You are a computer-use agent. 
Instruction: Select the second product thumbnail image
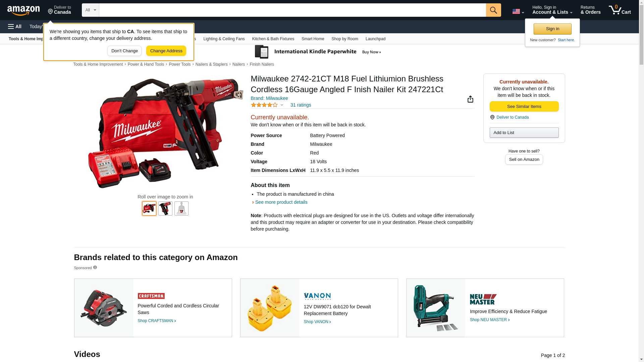[165, 208]
